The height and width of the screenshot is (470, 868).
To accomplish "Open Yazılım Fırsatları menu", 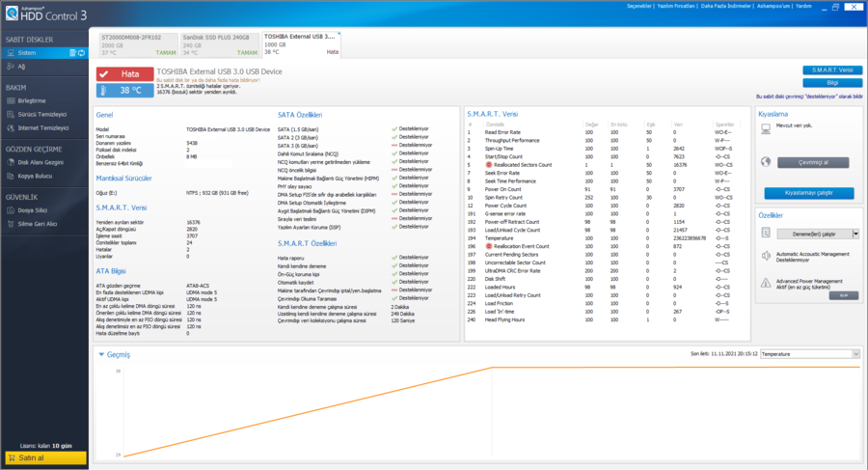I will (x=675, y=6).
